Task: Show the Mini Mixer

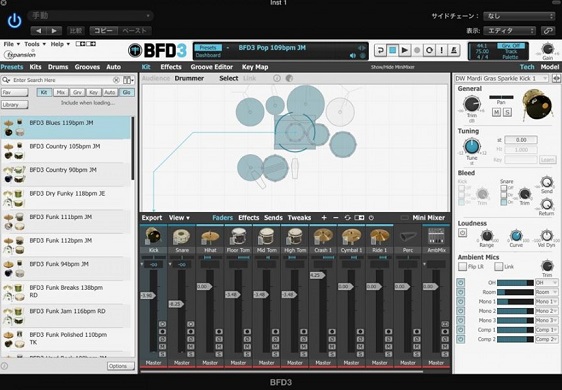Action: tap(428, 218)
